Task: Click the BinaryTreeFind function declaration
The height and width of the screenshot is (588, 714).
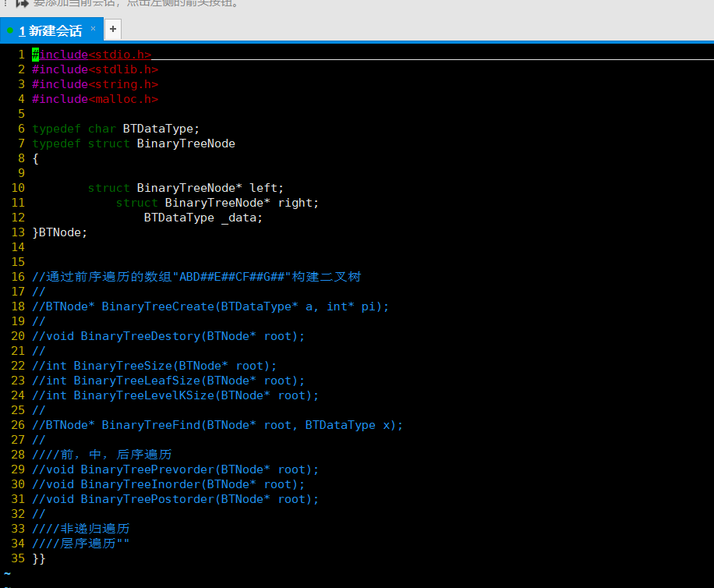Action: click(x=217, y=424)
